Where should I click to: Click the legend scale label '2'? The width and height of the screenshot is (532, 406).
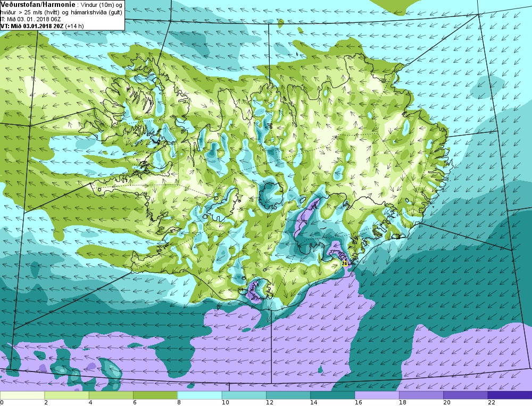[46, 403]
